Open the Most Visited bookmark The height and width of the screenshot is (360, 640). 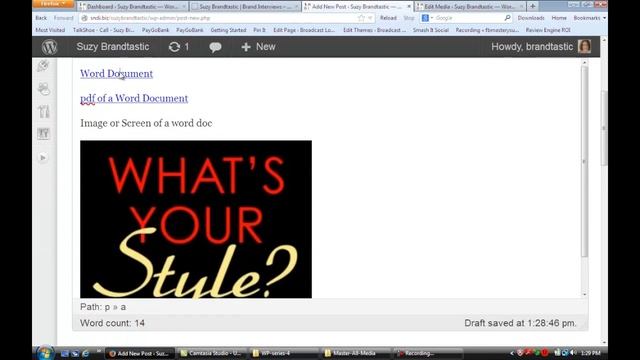[50, 30]
